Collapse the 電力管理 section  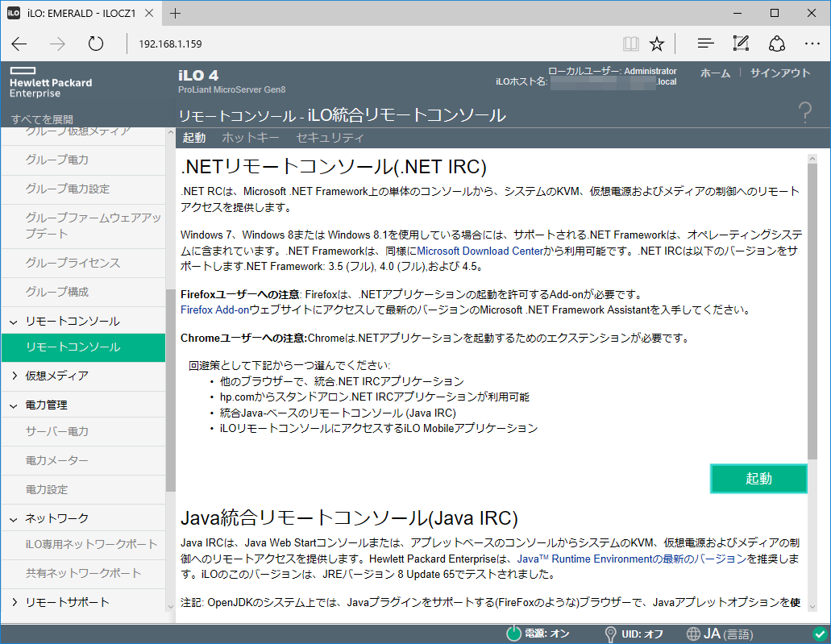pos(14,405)
